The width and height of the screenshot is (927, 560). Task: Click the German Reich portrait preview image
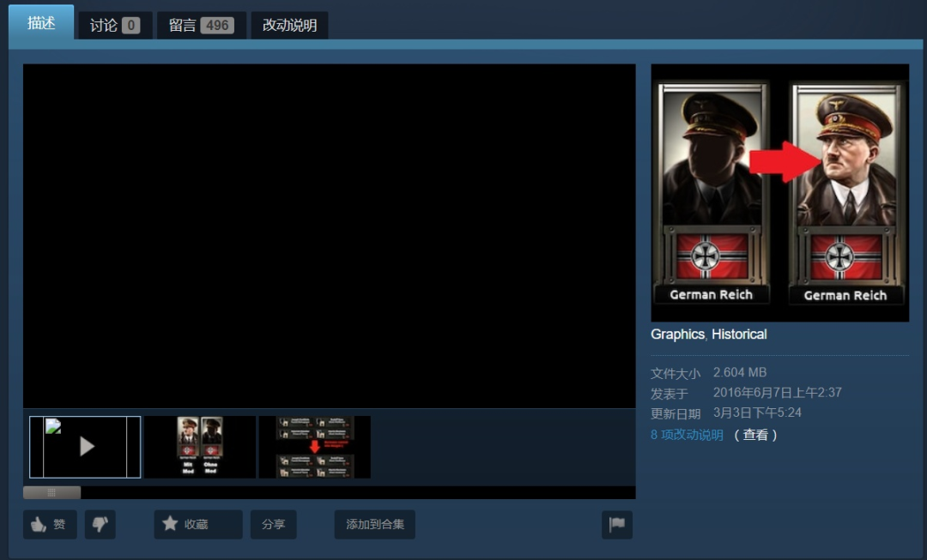coord(779,193)
